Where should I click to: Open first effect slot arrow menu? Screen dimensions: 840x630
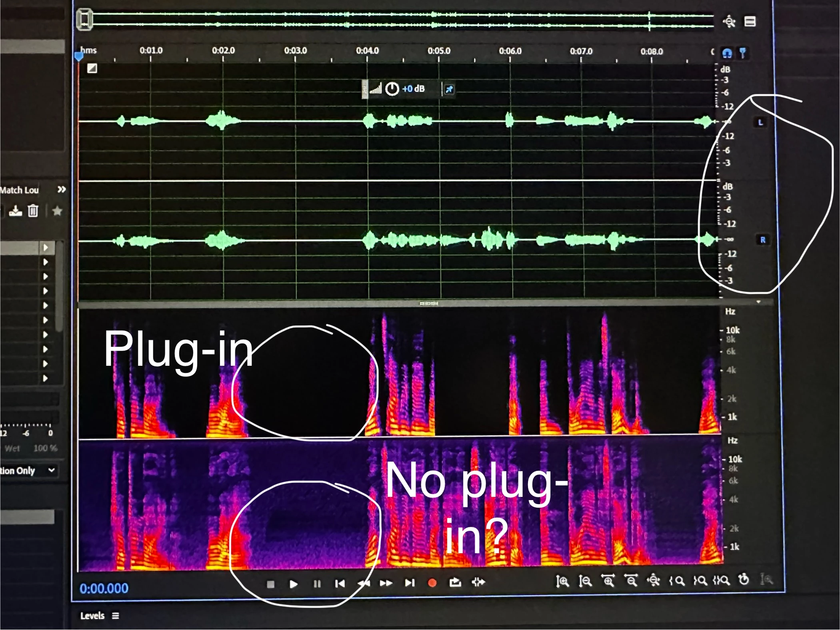pos(46,247)
